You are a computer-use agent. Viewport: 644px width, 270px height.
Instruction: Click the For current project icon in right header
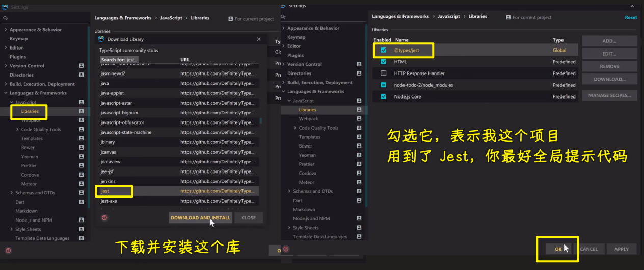point(508,17)
